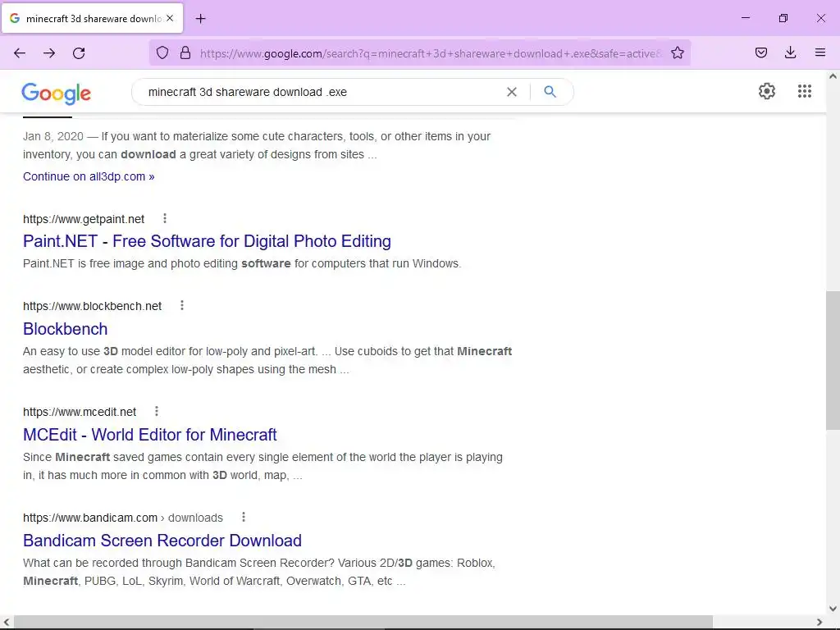
Task: Open the tracking protection shield icon
Action: click(x=162, y=52)
